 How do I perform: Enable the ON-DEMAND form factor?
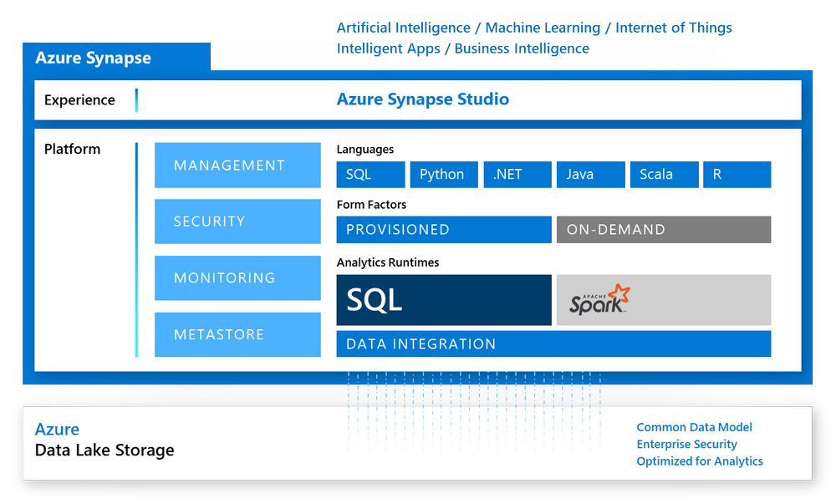663,229
